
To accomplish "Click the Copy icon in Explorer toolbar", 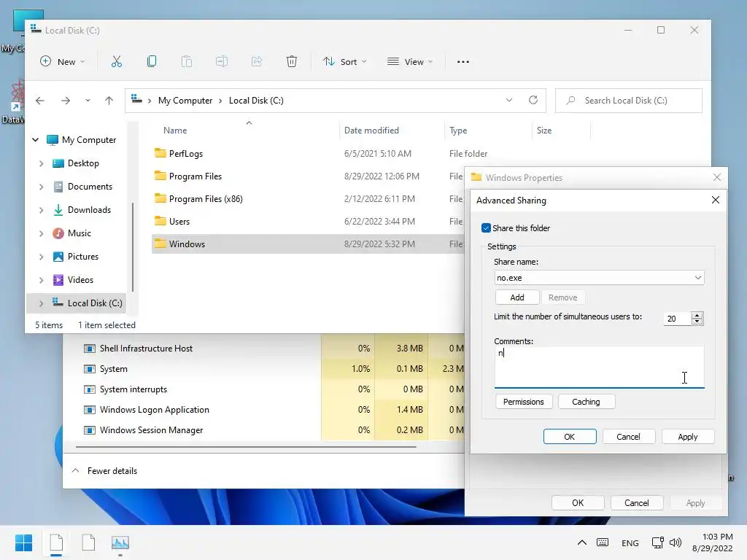I will pyautogui.click(x=152, y=61).
